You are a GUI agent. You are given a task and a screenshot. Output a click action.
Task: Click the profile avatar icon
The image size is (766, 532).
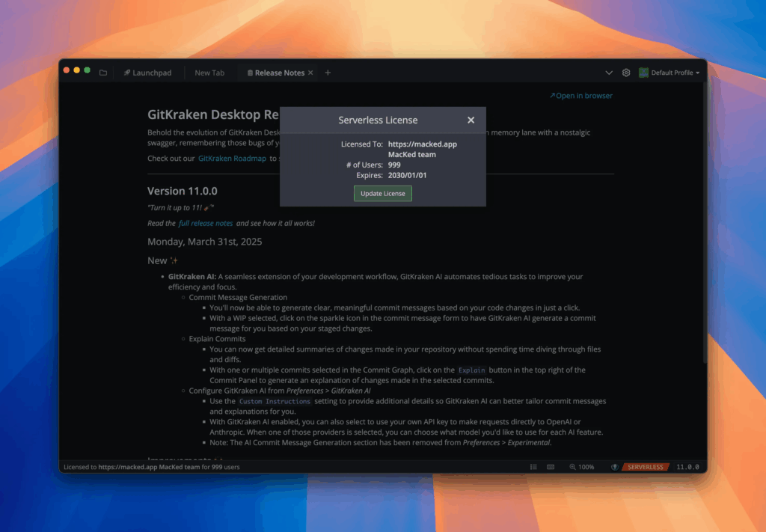point(643,73)
